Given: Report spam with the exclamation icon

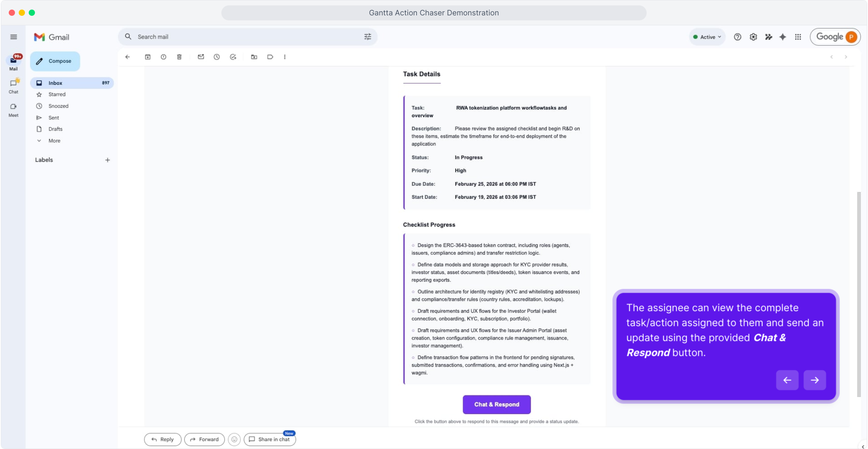Looking at the screenshot, I should tap(164, 57).
